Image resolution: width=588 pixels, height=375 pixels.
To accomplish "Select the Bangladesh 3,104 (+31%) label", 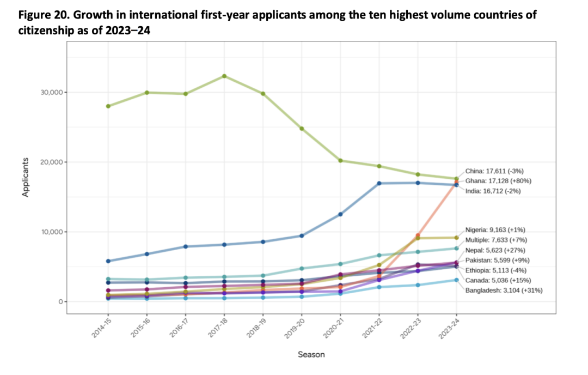I will (504, 290).
